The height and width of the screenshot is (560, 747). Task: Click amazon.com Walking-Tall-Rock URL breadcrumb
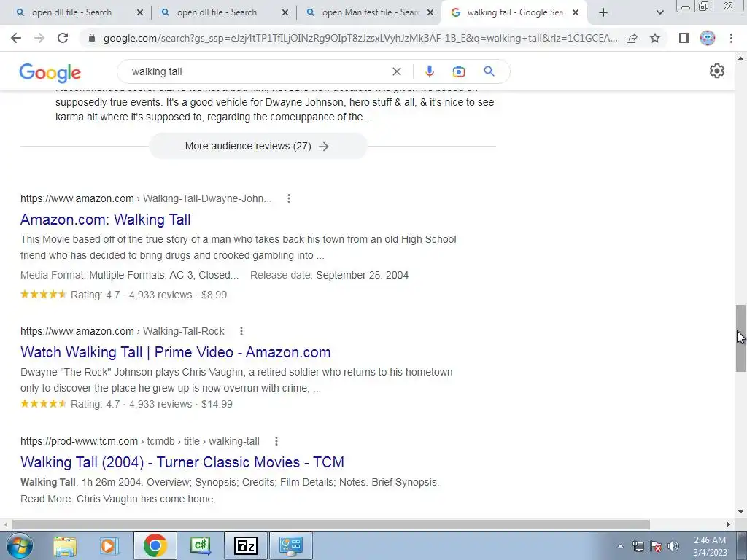pyautogui.click(x=123, y=331)
